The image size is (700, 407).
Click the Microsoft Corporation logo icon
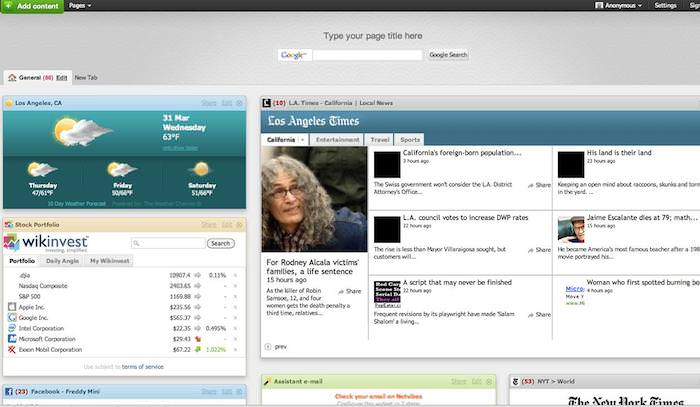(x=12, y=339)
